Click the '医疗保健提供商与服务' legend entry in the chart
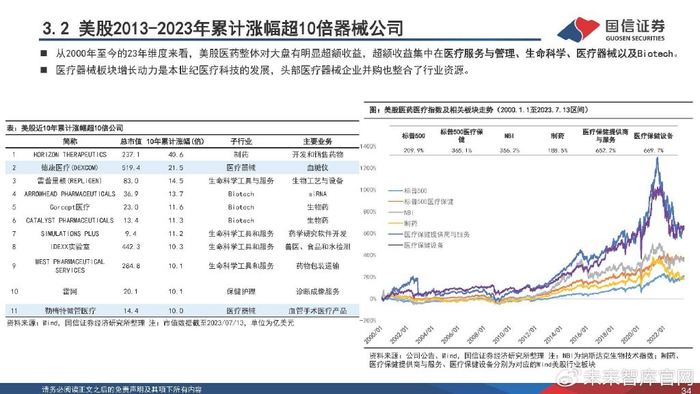This screenshot has width=700, height=394. 429,234
